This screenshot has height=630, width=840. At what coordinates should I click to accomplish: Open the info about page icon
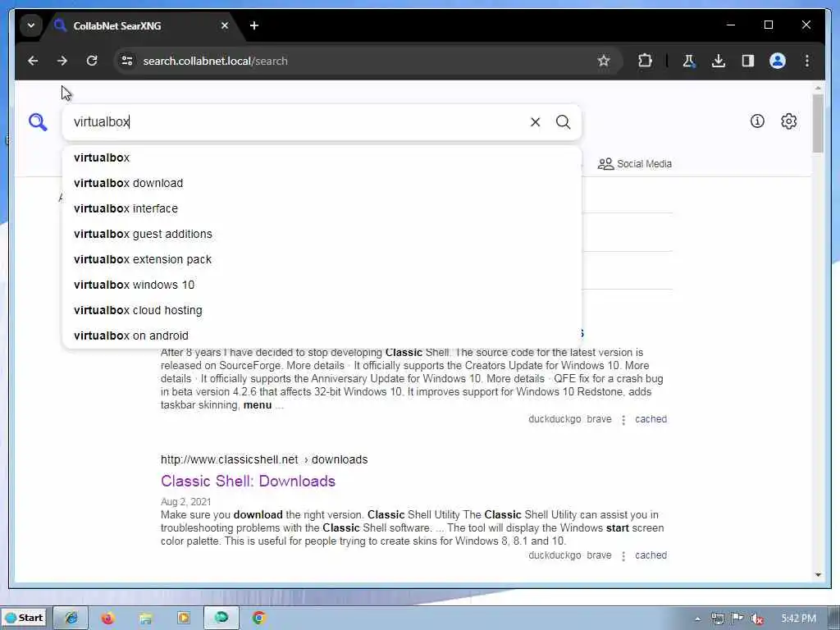coord(757,121)
